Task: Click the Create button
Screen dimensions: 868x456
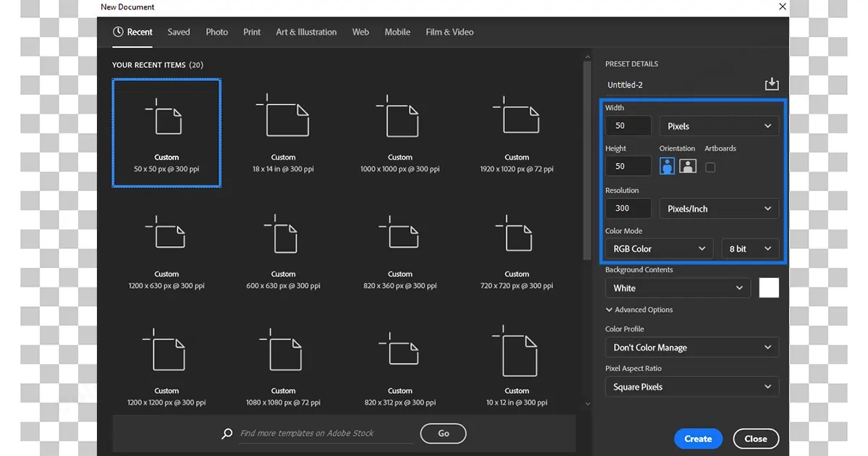Action: [697, 439]
